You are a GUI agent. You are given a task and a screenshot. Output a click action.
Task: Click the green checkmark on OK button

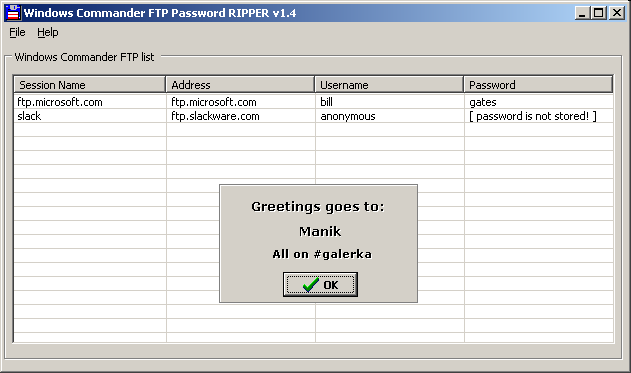pyautogui.click(x=311, y=285)
